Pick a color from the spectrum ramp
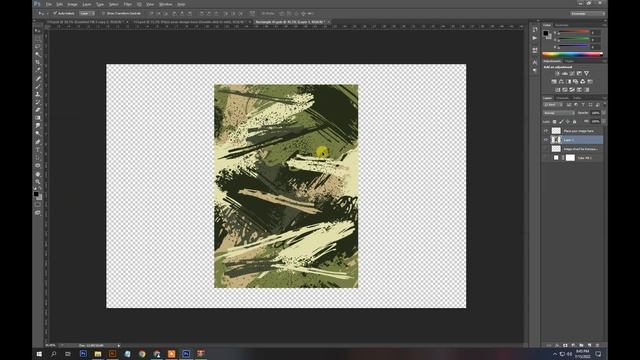 (572, 54)
